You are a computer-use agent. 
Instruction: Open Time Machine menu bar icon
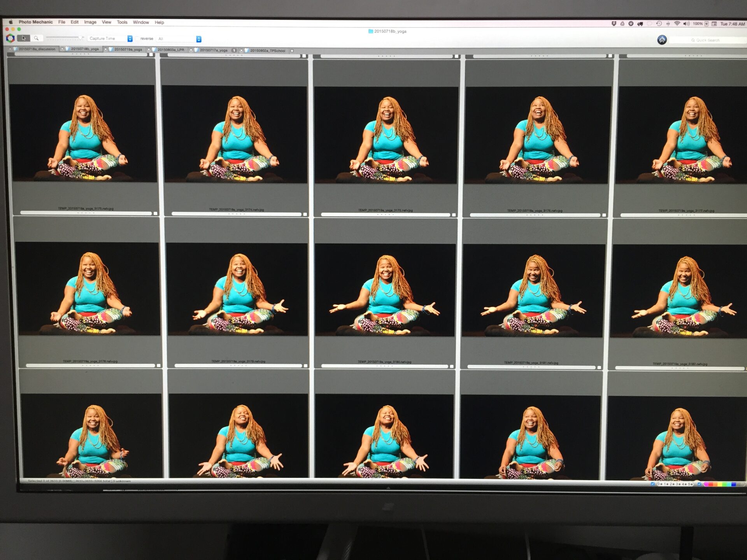pyautogui.click(x=659, y=24)
